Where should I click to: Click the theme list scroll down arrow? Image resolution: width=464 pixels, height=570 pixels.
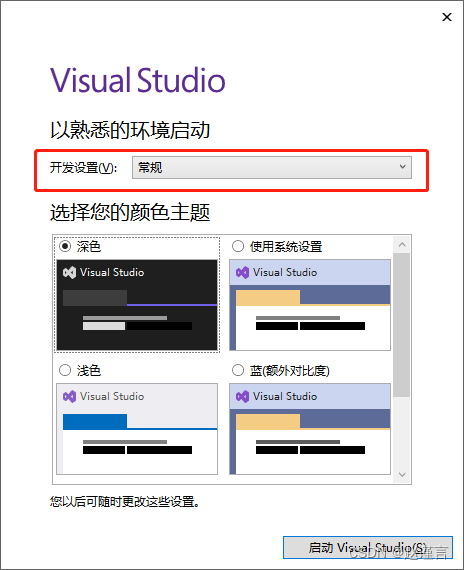(x=402, y=474)
